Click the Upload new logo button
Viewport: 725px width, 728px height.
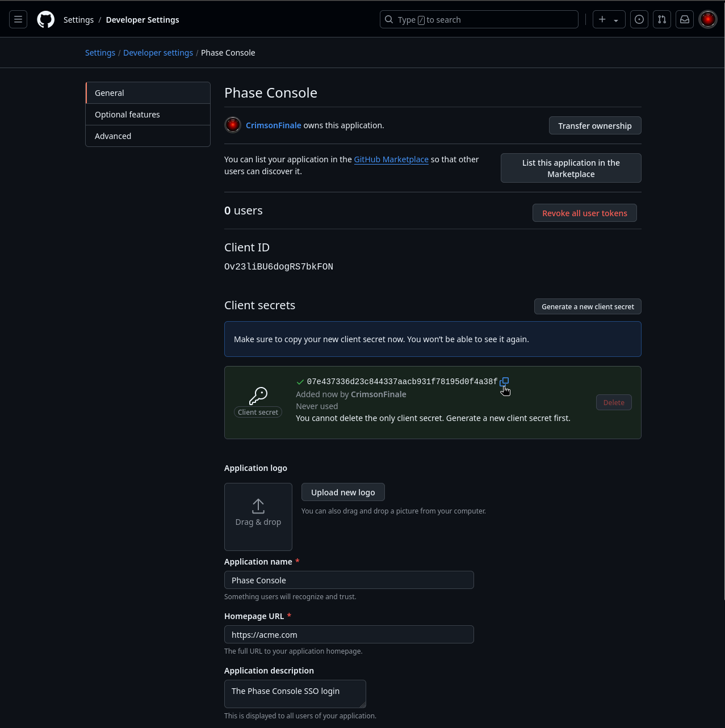click(343, 492)
